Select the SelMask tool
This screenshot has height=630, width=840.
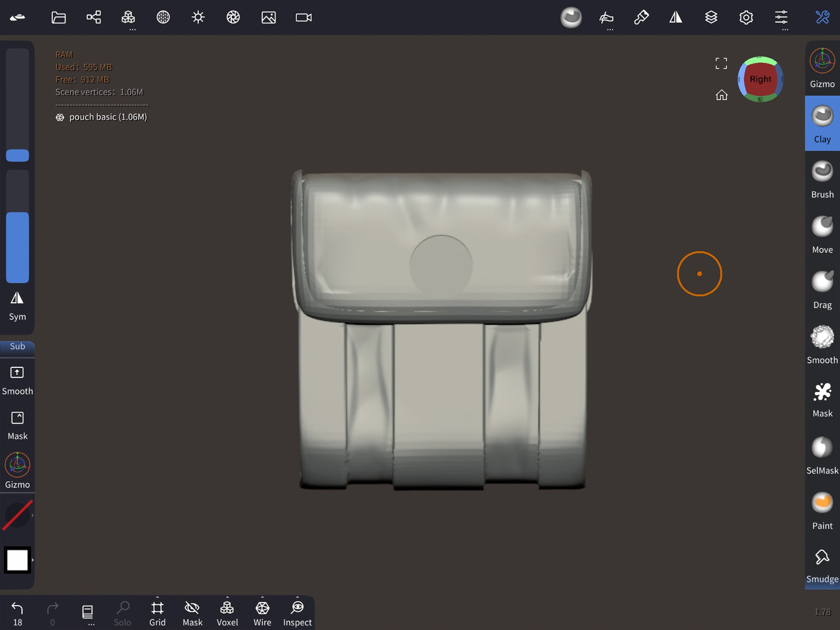[x=823, y=456]
